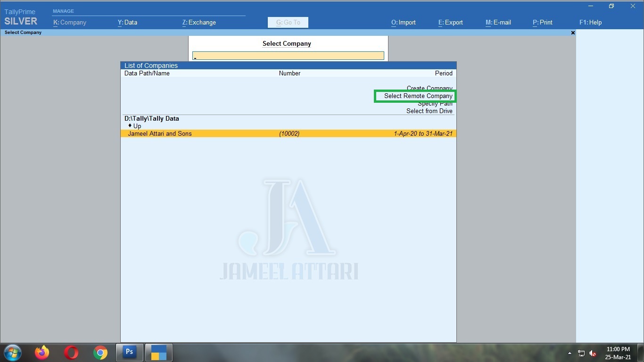Open the taskbar clock and date
This screenshot has width=644, height=362.
point(618,353)
